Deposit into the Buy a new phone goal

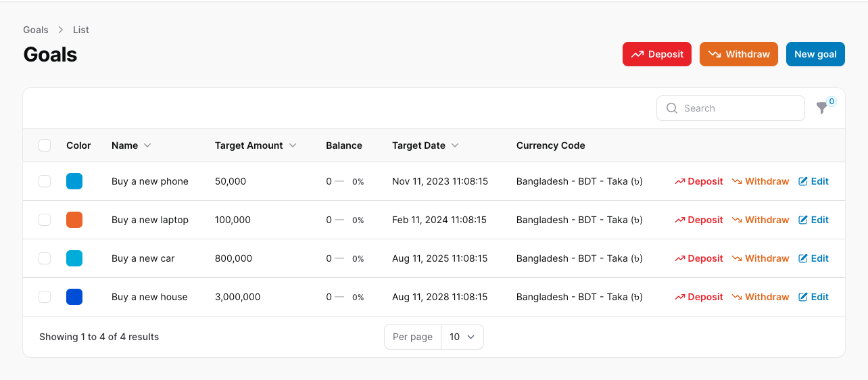pos(699,181)
